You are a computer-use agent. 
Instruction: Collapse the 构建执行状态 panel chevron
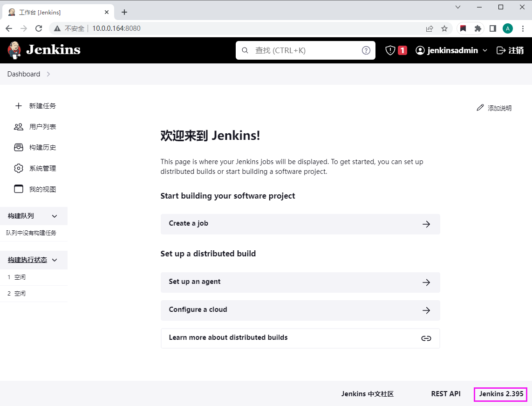pyautogui.click(x=55, y=260)
